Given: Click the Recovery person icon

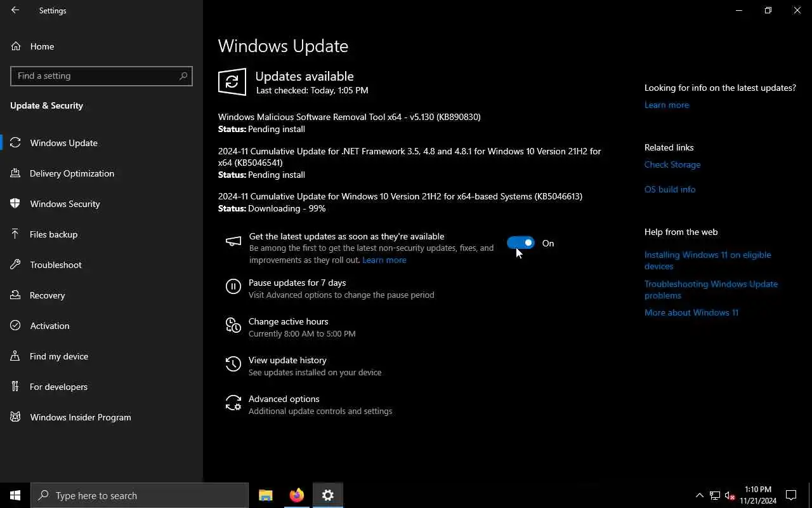Looking at the screenshot, I should point(16,295).
